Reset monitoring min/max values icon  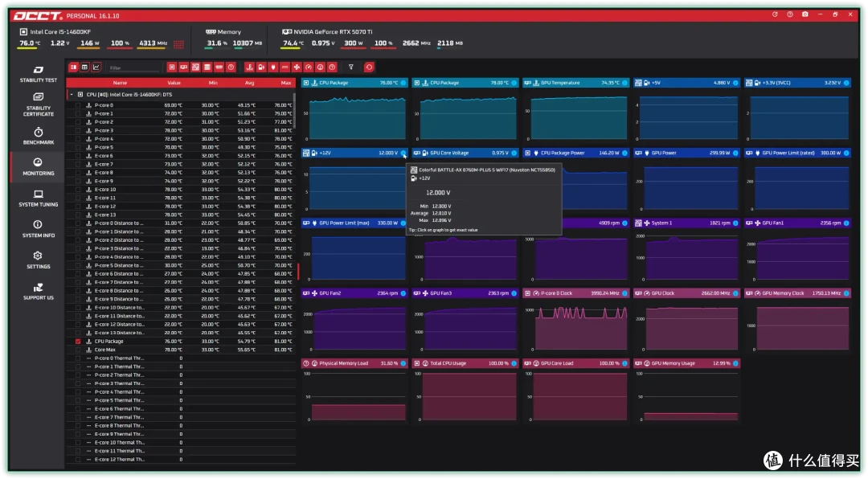pos(369,67)
